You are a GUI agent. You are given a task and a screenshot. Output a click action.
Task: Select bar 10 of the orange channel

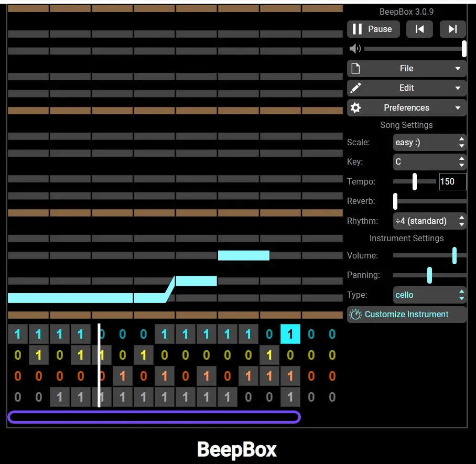coord(207,376)
